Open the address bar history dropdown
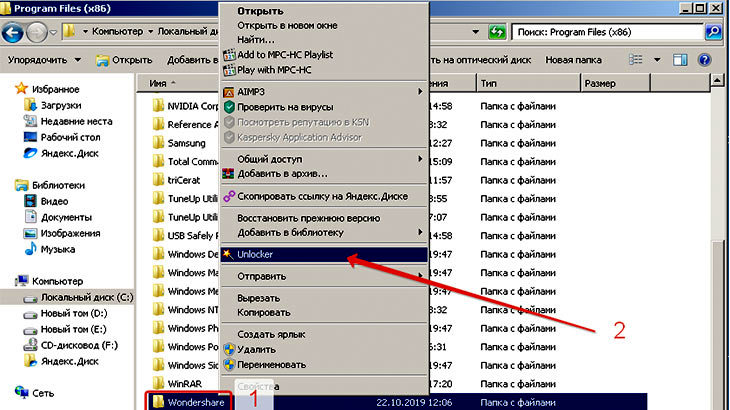The height and width of the screenshot is (410, 730). tap(475, 32)
